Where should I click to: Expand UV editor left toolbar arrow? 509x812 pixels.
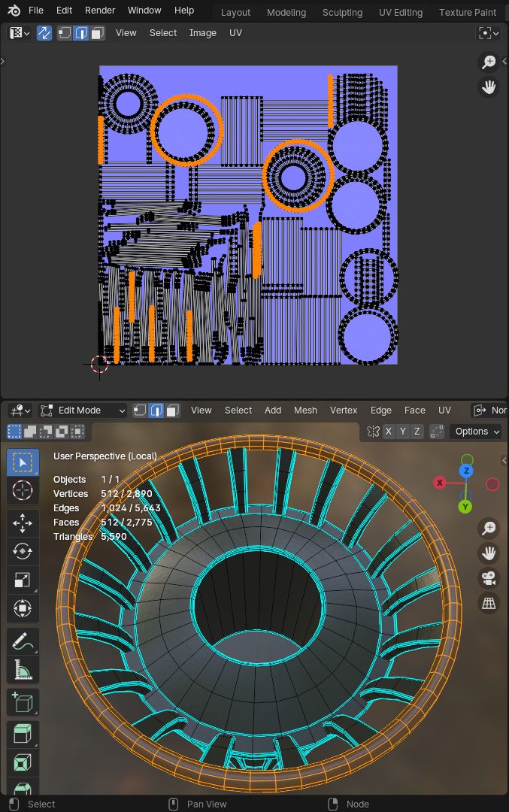pyautogui.click(x=2, y=61)
